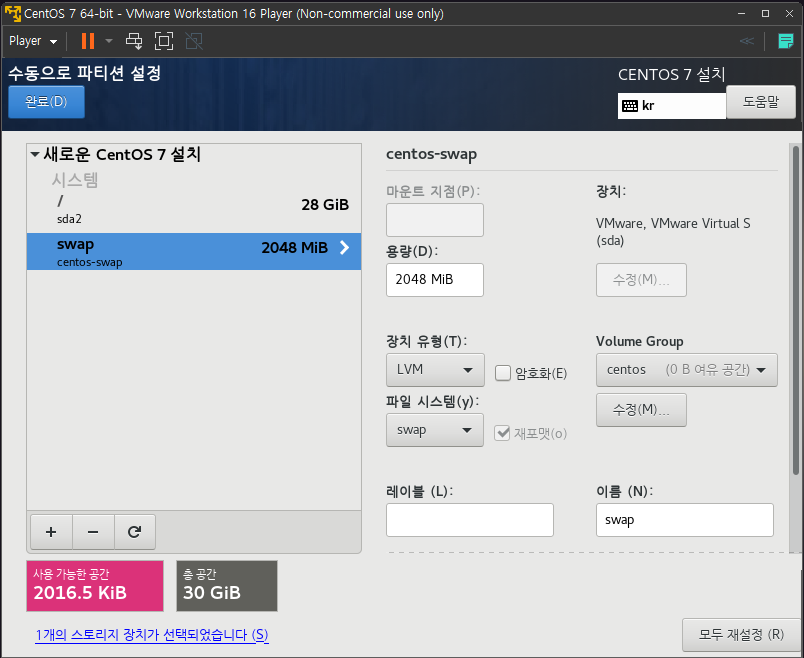Click the centos-swap heading text
The image size is (804, 658).
(x=431, y=154)
